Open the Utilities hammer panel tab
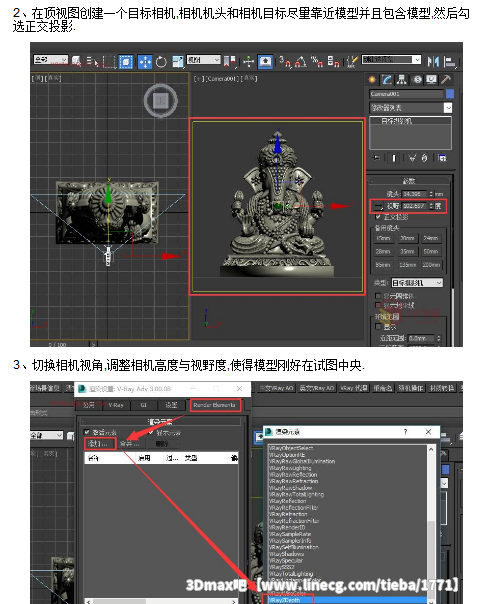The image size is (498, 604). 446,80
